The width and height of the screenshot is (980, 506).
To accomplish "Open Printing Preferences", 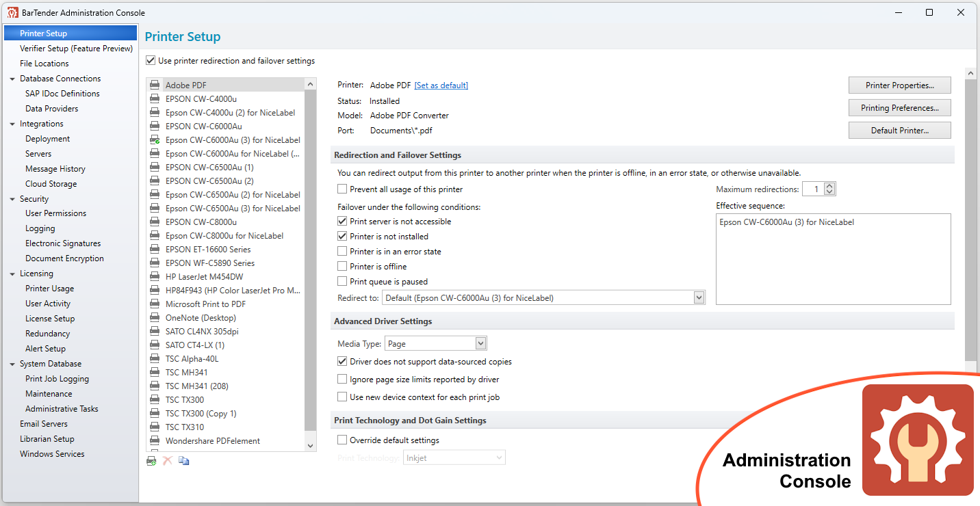I will pyautogui.click(x=900, y=108).
